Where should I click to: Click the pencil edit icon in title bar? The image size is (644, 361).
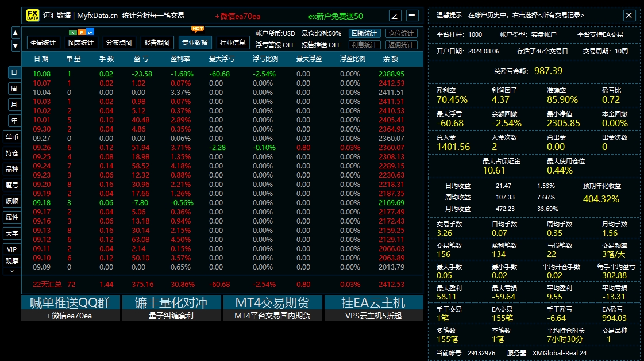pos(395,16)
